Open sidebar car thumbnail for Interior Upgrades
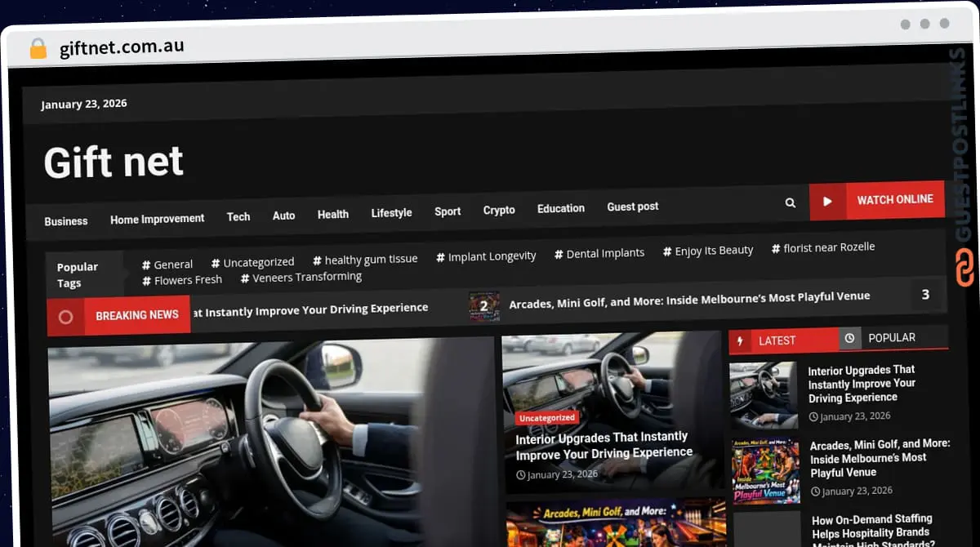980x547 pixels. [x=764, y=395]
